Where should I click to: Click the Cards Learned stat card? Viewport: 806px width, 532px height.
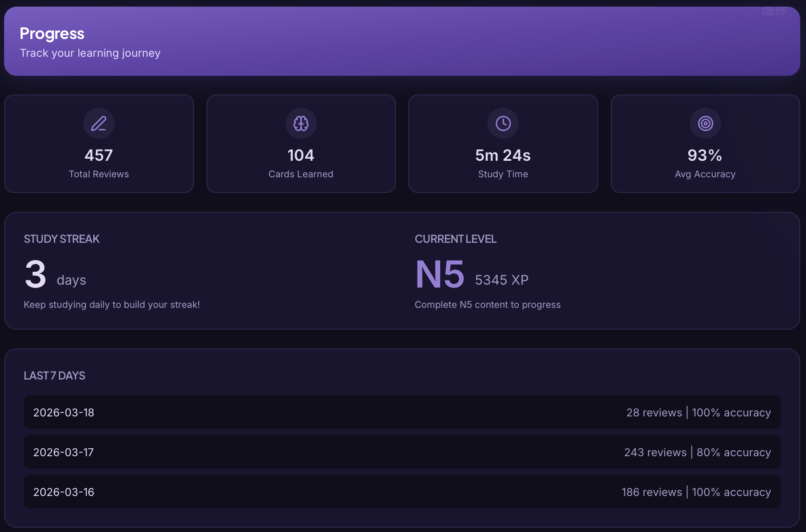(x=301, y=144)
